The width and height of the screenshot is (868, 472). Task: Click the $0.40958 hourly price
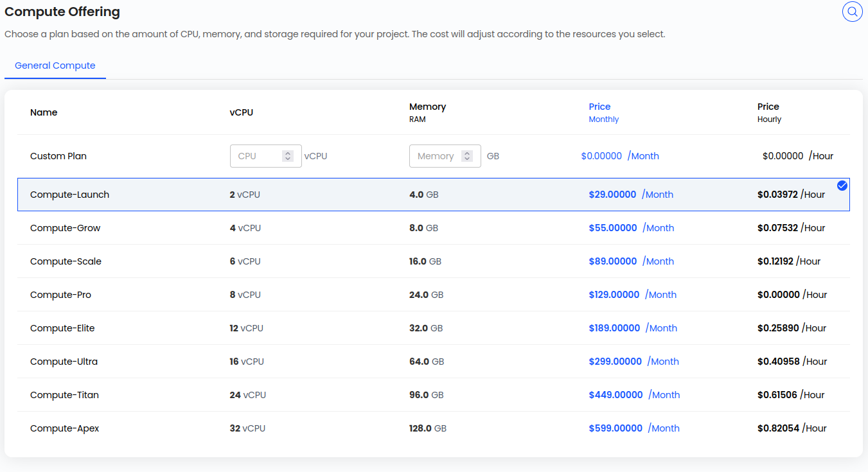pos(779,362)
